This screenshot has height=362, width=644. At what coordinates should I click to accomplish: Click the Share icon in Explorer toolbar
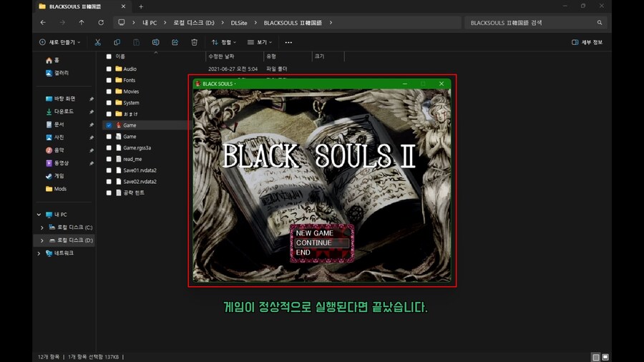tap(175, 42)
